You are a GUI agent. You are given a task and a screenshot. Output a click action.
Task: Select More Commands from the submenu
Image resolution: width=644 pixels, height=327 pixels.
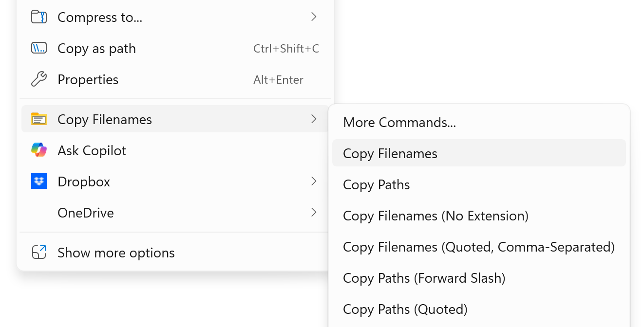pyautogui.click(x=399, y=122)
